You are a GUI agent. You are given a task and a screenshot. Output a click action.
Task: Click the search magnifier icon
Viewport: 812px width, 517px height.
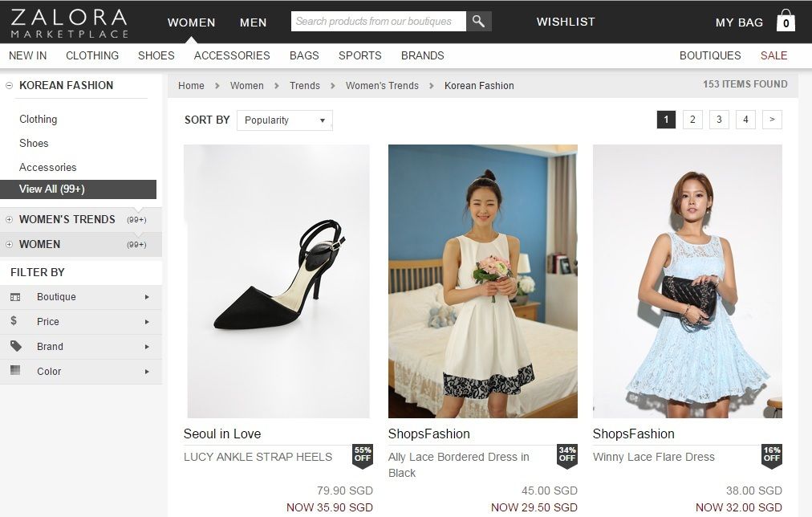[478, 21]
